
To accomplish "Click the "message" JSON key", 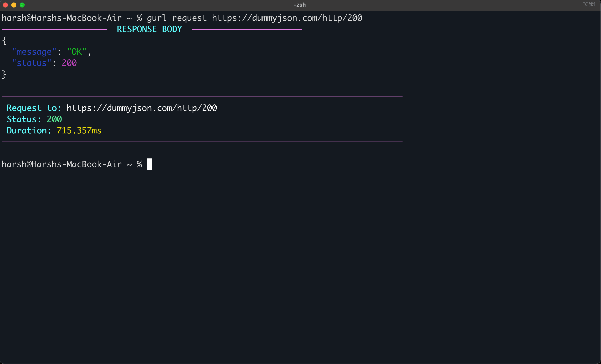I will (x=34, y=52).
